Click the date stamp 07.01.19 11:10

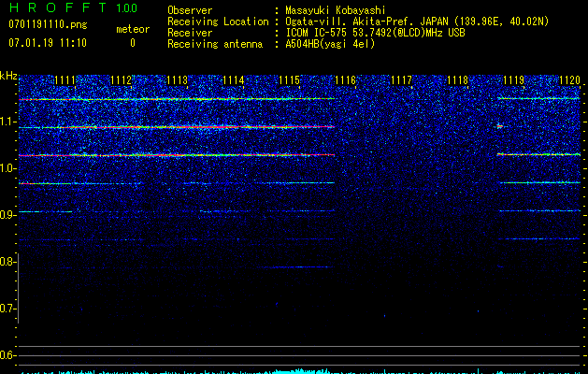click(x=48, y=43)
